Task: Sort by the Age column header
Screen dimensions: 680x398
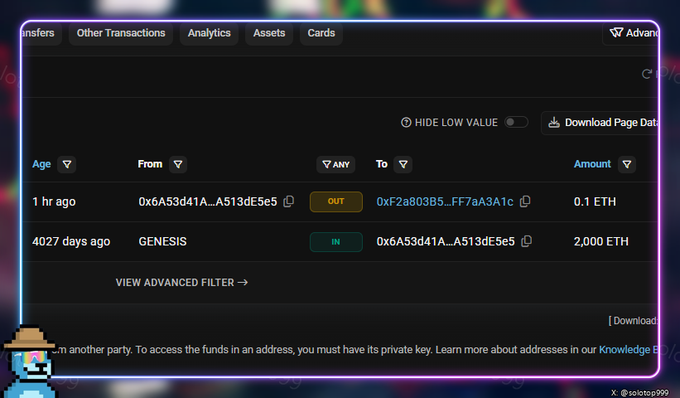Action: tap(41, 164)
